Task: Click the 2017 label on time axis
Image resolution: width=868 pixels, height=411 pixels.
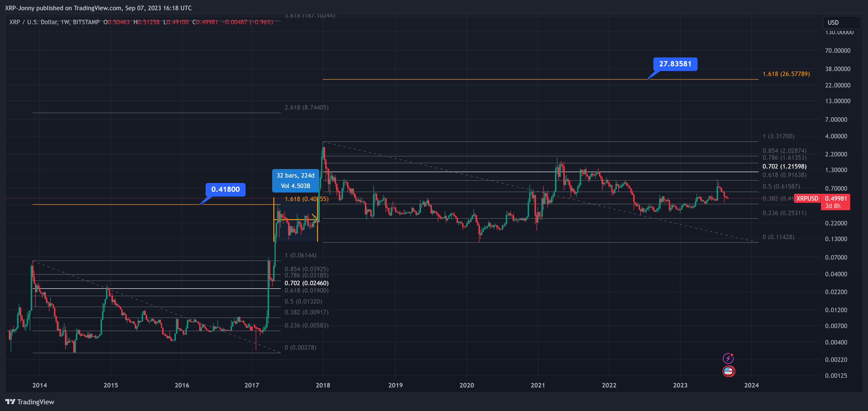Action: click(252, 385)
